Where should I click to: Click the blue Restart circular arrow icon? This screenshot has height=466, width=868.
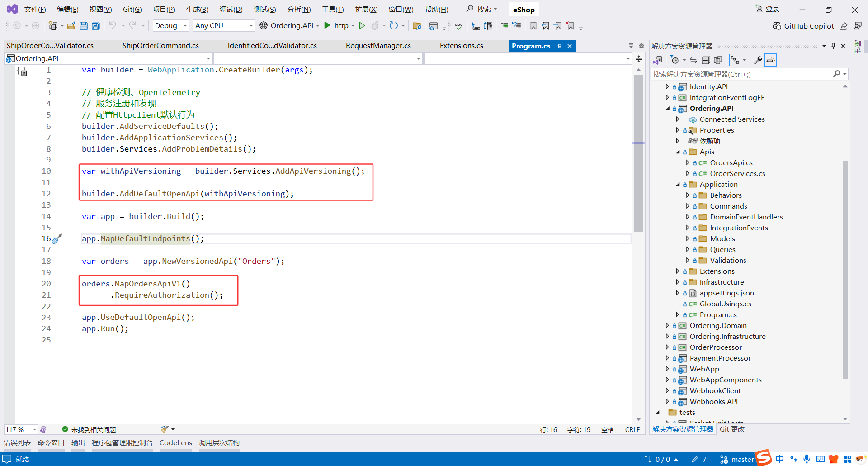point(394,25)
